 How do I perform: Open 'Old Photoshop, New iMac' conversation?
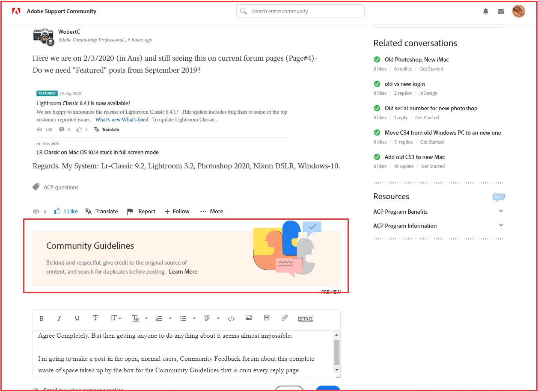click(x=416, y=59)
